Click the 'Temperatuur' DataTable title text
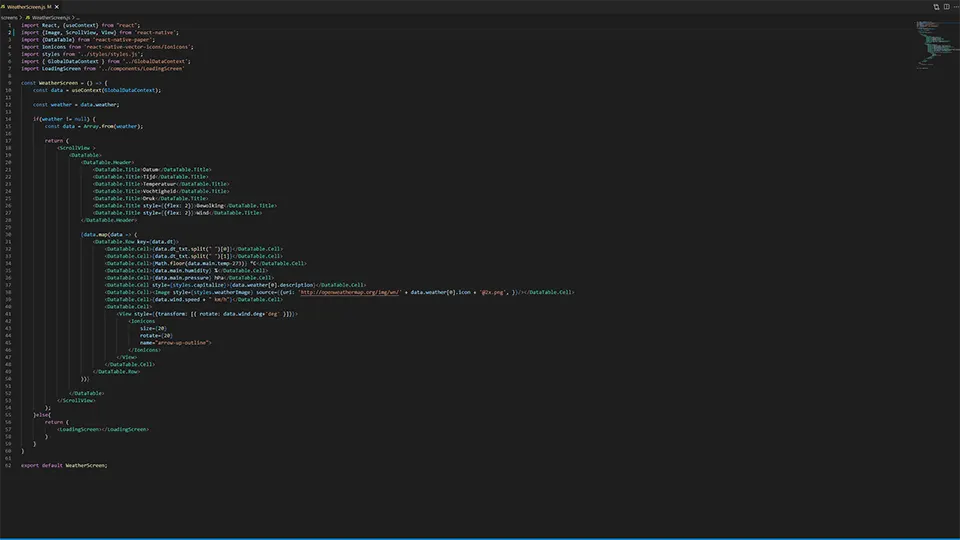The image size is (960, 540). pos(160,184)
